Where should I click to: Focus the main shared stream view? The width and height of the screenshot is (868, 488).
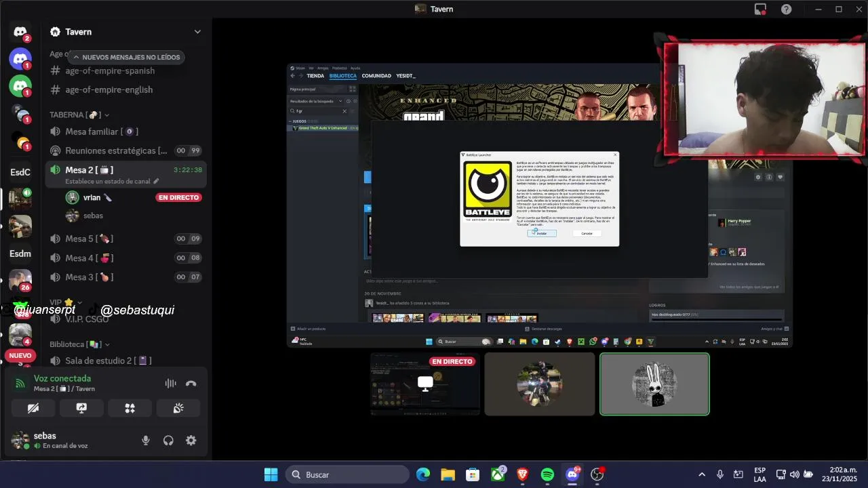(540, 205)
